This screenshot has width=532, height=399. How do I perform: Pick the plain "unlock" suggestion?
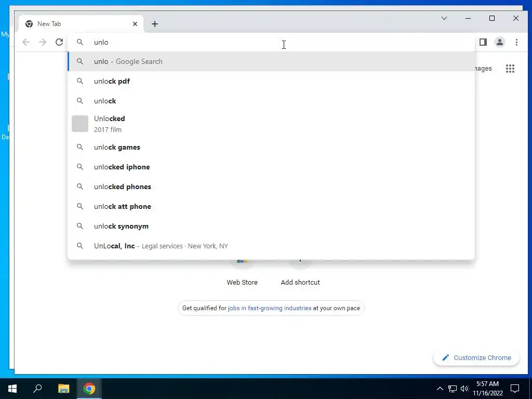(271, 101)
